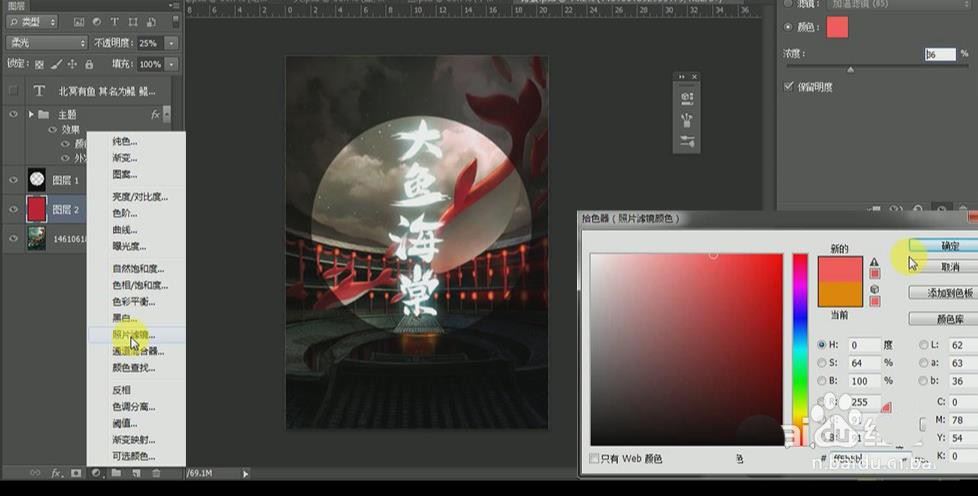978x496 pixels.
Task: Toggle the layer filter switch
Action: [x=176, y=21]
